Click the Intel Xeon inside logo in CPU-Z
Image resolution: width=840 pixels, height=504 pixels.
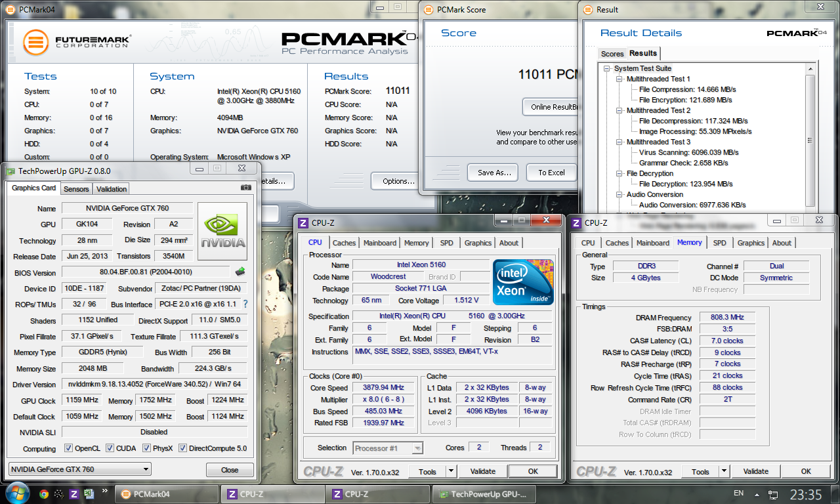523,282
